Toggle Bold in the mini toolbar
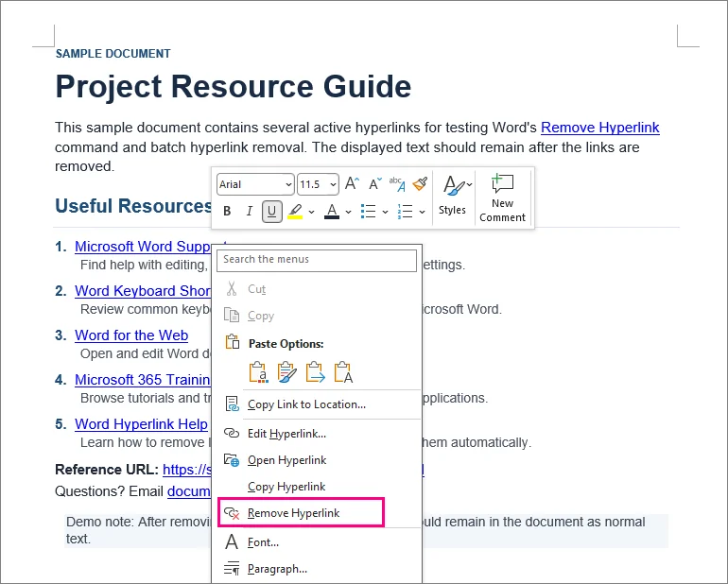Viewport: 728px width, 584px height. pyautogui.click(x=227, y=212)
